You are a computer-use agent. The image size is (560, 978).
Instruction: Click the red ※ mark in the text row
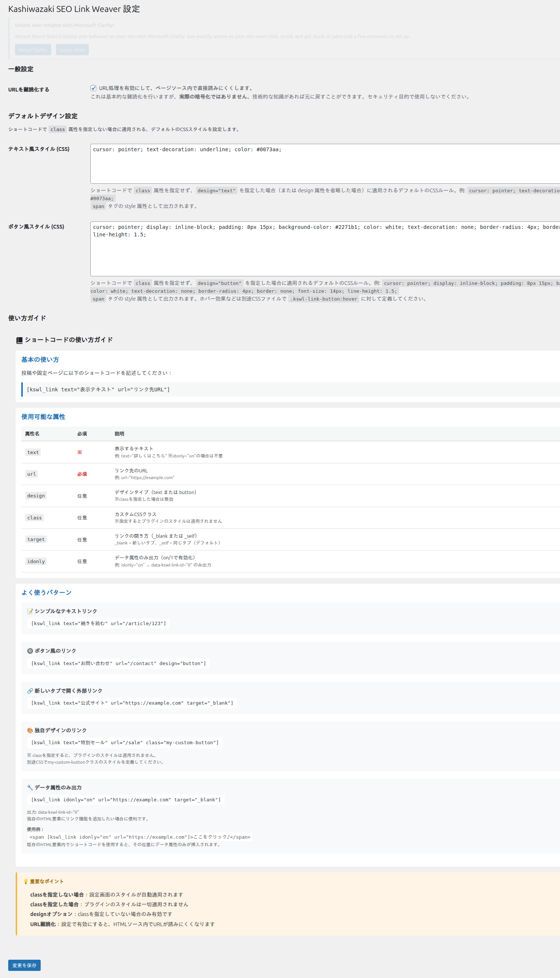[80, 452]
